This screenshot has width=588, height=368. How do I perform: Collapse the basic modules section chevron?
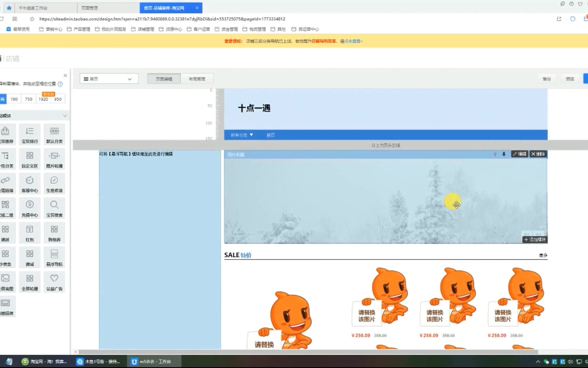(x=65, y=116)
